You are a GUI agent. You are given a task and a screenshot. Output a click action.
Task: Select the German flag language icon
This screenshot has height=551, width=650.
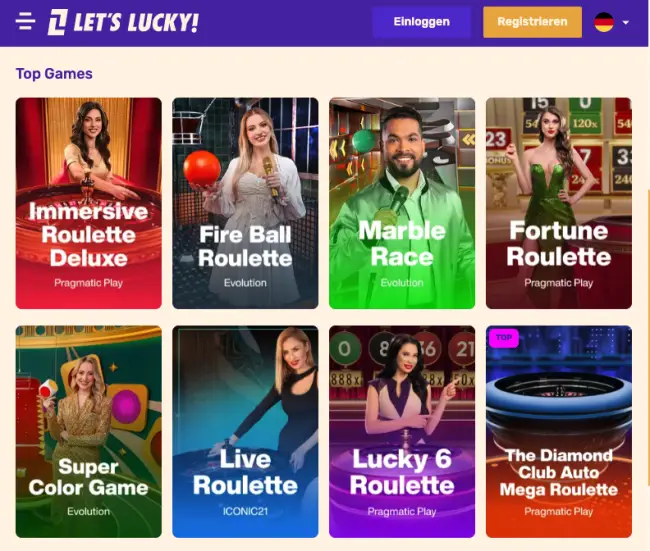(604, 22)
